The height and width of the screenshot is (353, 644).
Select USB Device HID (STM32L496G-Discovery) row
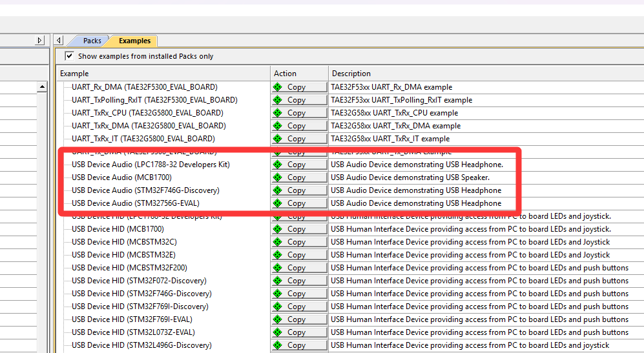[x=141, y=345]
